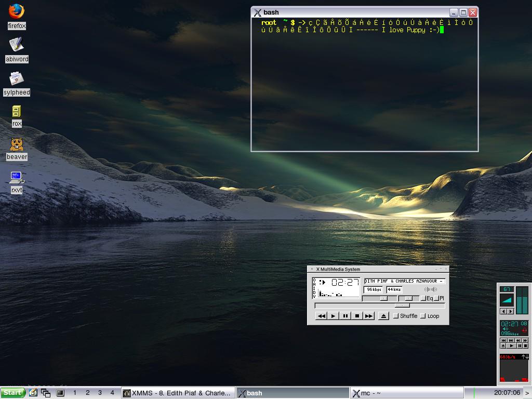Stop playback in X MultiMedia System
Viewport: 532px width, 399px height.
click(x=357, y=316)
